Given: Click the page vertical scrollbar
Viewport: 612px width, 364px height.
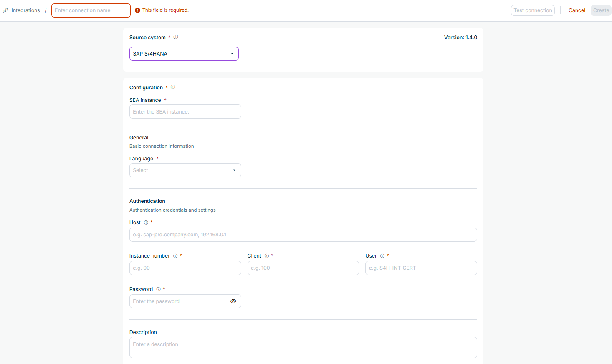Looking at the screenshot, I should [x=611, y=188].
